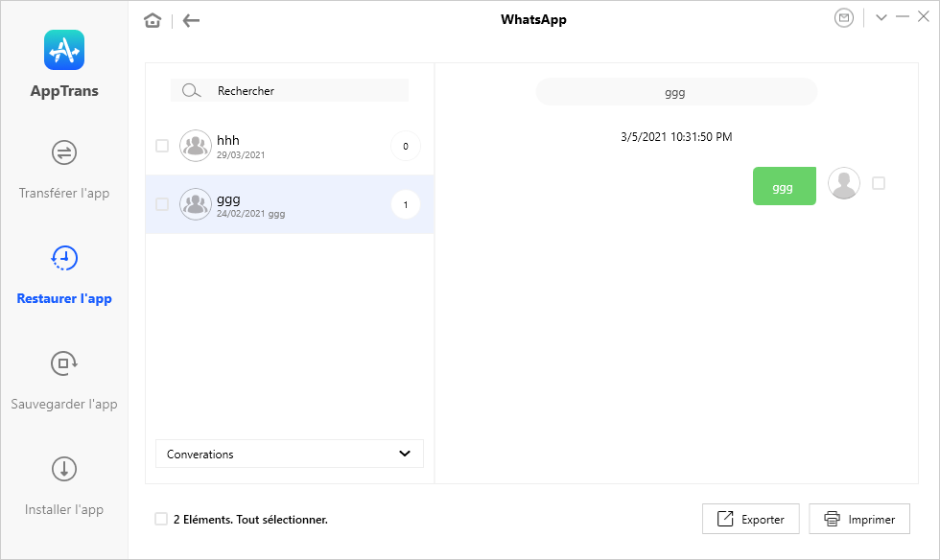Screen dimensions: 940x560
Task: Open the feedback mail icon
Action: point(844,18)
